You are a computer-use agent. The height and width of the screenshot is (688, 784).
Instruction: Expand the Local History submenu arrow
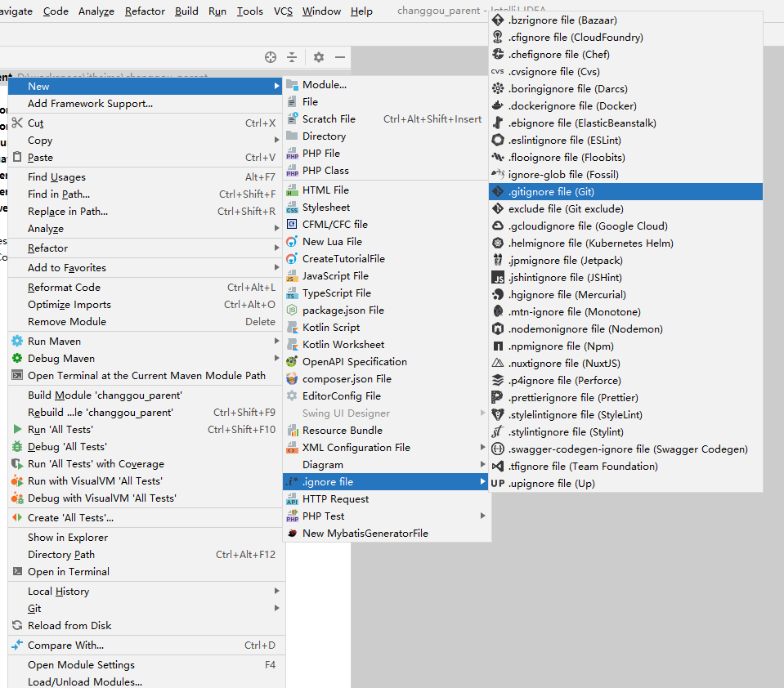coord(276,591)
